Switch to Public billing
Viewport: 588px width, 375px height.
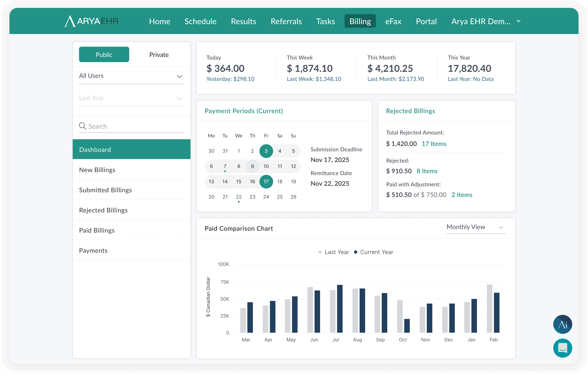click(x=104, y=55)
